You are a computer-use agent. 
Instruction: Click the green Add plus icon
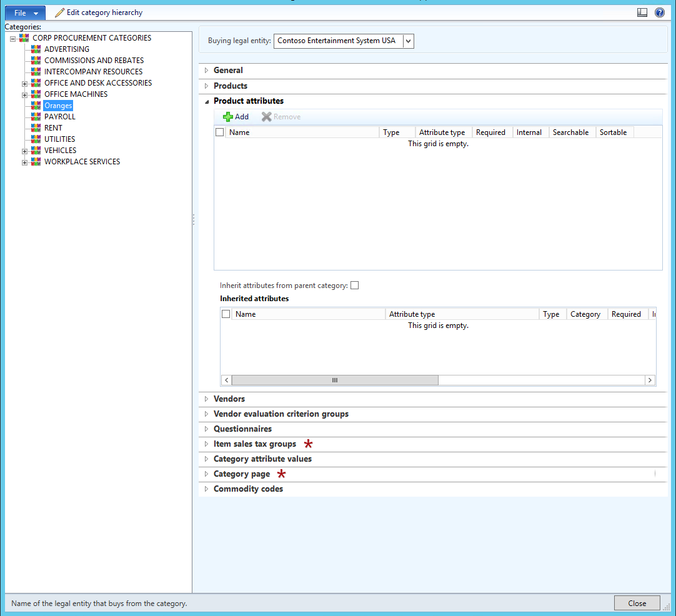[x=227, y=117]
